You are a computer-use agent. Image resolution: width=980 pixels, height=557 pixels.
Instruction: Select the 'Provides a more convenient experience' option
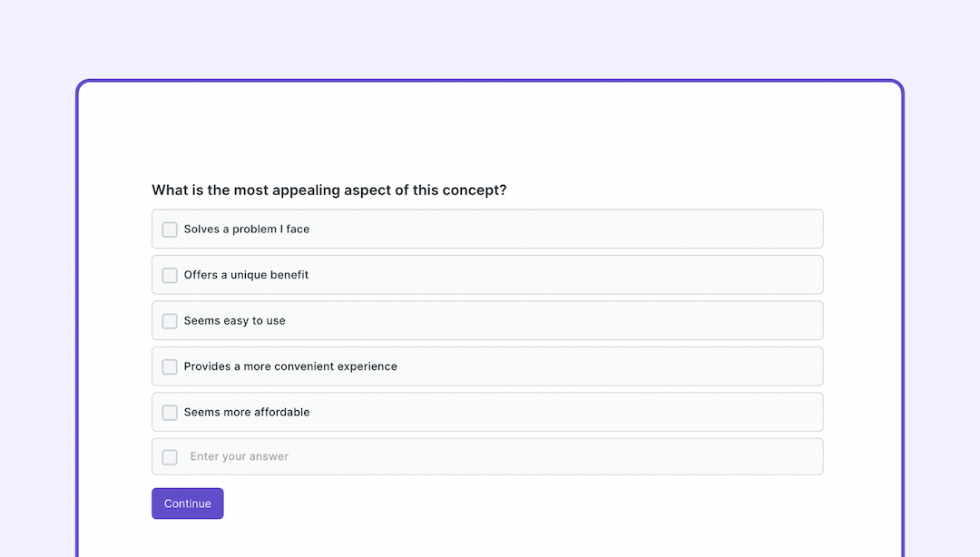pyautogui.click(x=487, y=366)
